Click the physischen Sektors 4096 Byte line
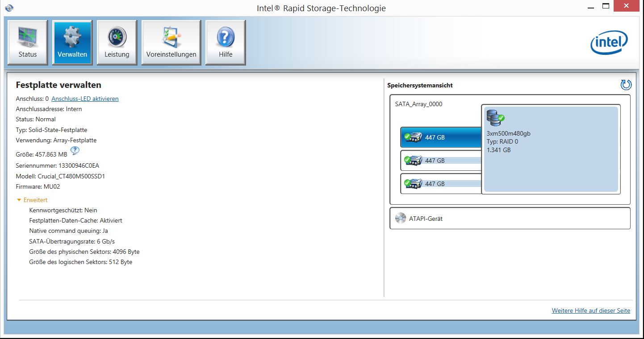644x339 pixels. coord(84,252)
